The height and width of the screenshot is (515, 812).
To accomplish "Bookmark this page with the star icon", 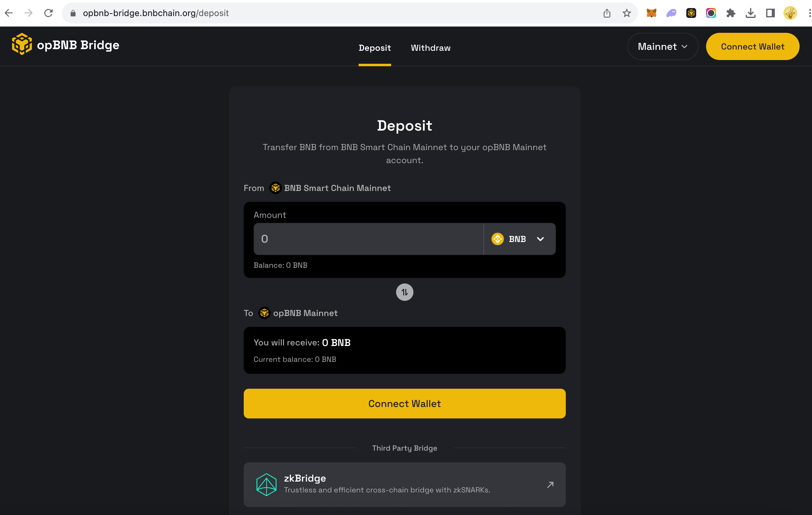I will 626,13.
